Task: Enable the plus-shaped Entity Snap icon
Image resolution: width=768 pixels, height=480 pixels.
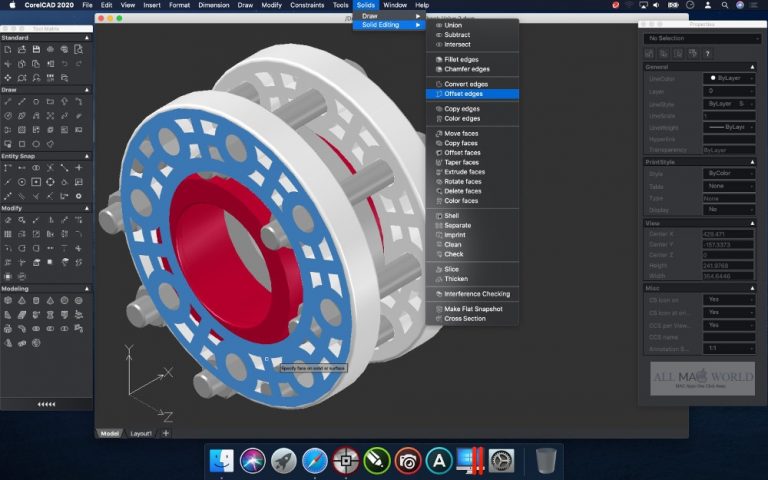Action: click(x=78, y=168)
